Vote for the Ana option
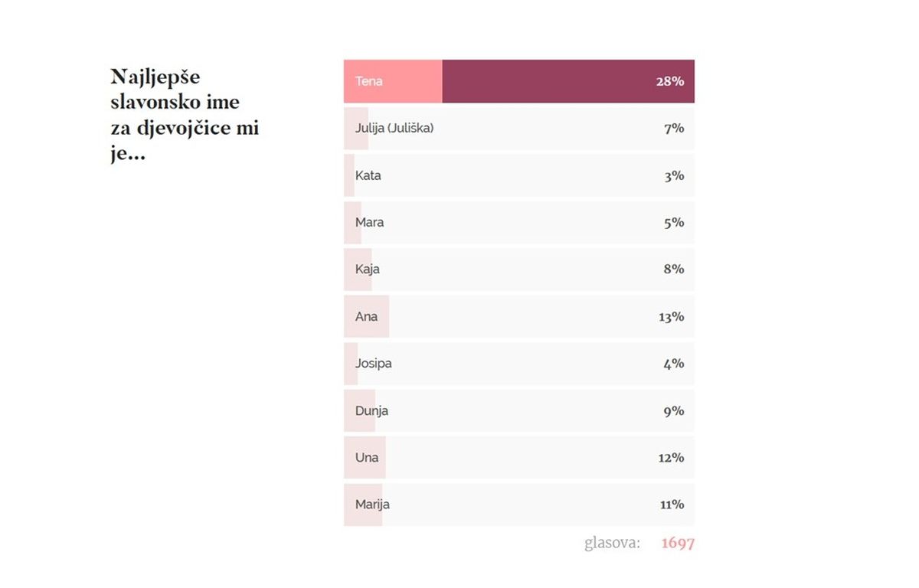919x588 pixels. click(366, 316)
